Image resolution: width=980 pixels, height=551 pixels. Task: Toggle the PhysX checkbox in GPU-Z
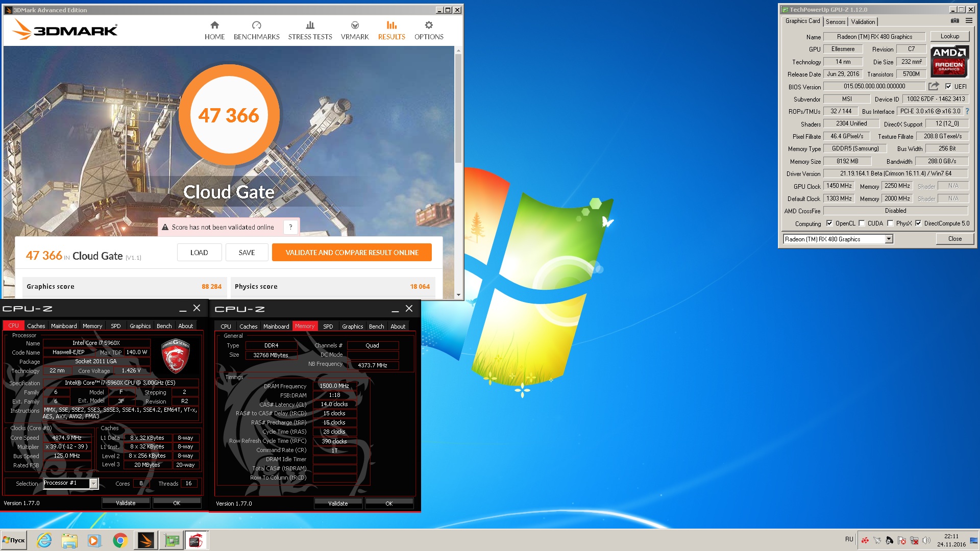(x=890, y=223)
